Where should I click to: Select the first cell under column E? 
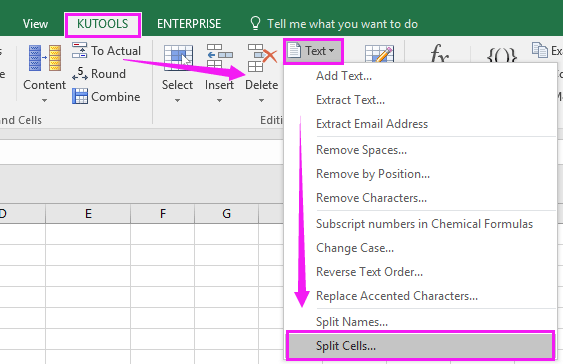[x=88, y=234]
